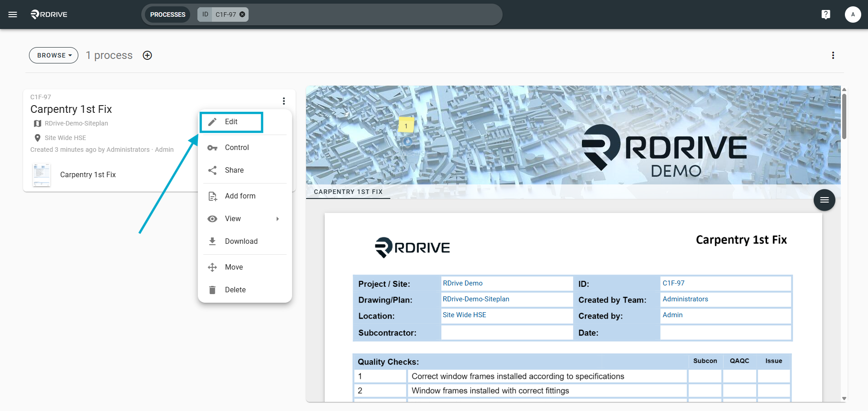Open the page-level three-dot options menu
Image resolution: width=868 pixels, height=411 pixels.
833,55
